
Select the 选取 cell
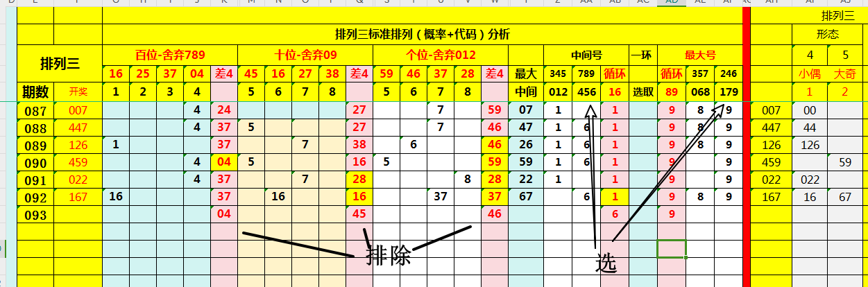click(x=643, y=92)
